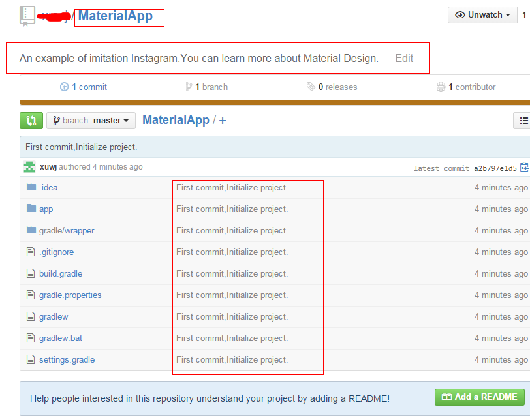Viewport: 530px width, 420px height.
Task: Click the repository book icon
Action: 27,16
